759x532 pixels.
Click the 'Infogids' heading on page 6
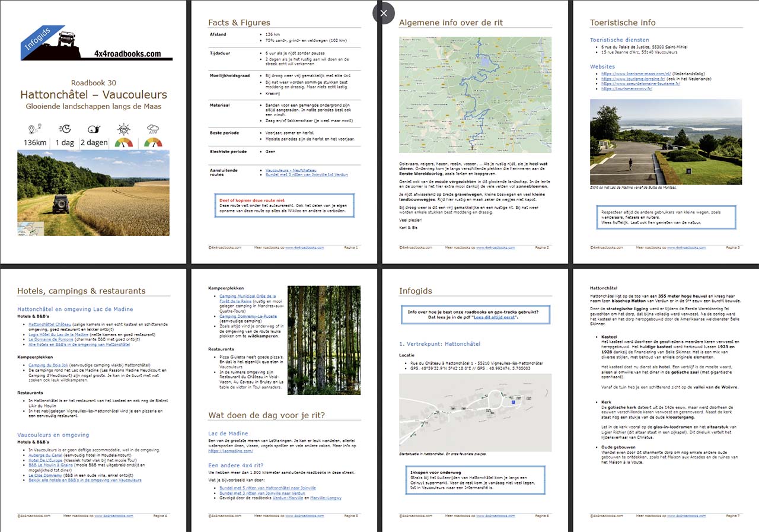pos(416,291)
